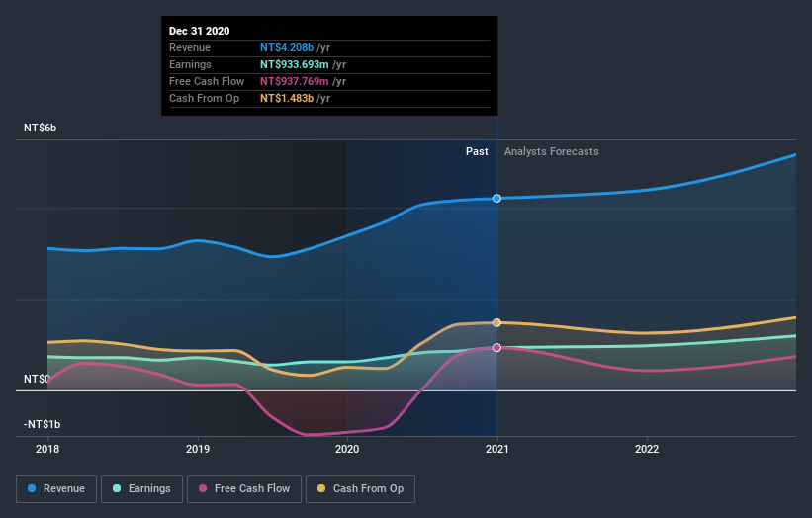This screenshot has width=812, height=518.
Task: Toggle the Revenue legend button
Action: [x=56, y=489]
